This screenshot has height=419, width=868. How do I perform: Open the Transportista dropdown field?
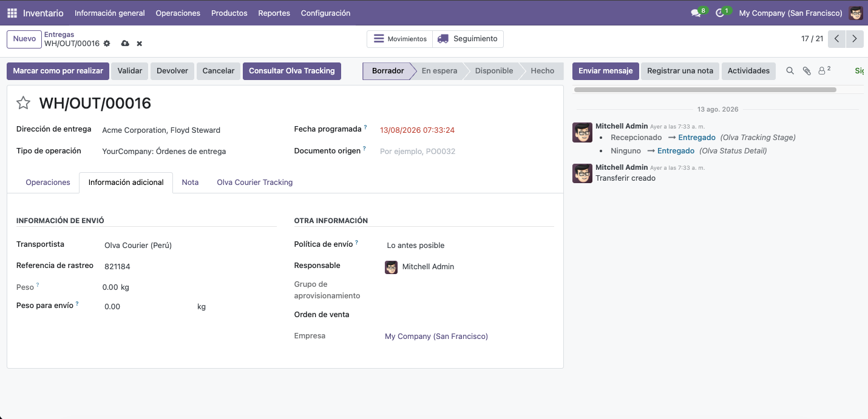tap(189, 246)
